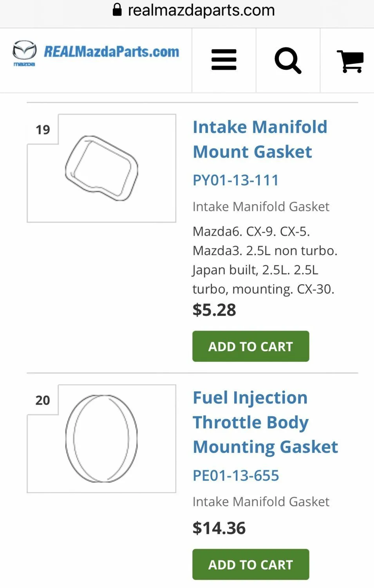
Task: Click the diagram reference number 19 label
Action: coord(43,130)
